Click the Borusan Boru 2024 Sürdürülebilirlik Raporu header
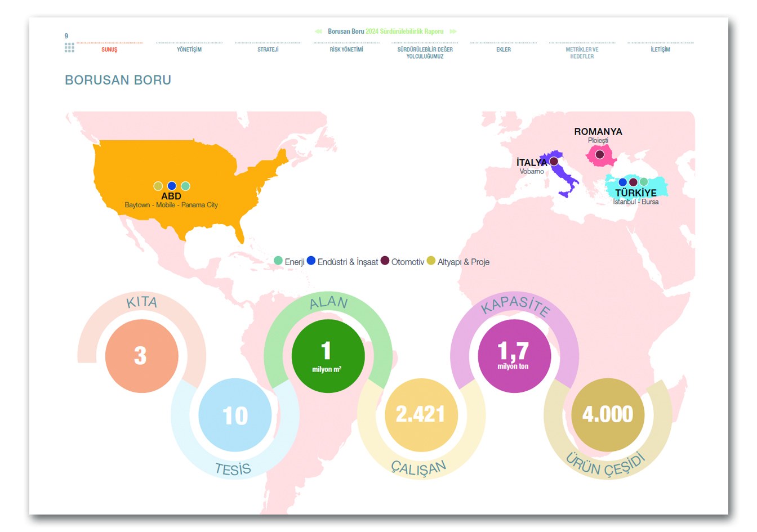 tap(386, 32)
